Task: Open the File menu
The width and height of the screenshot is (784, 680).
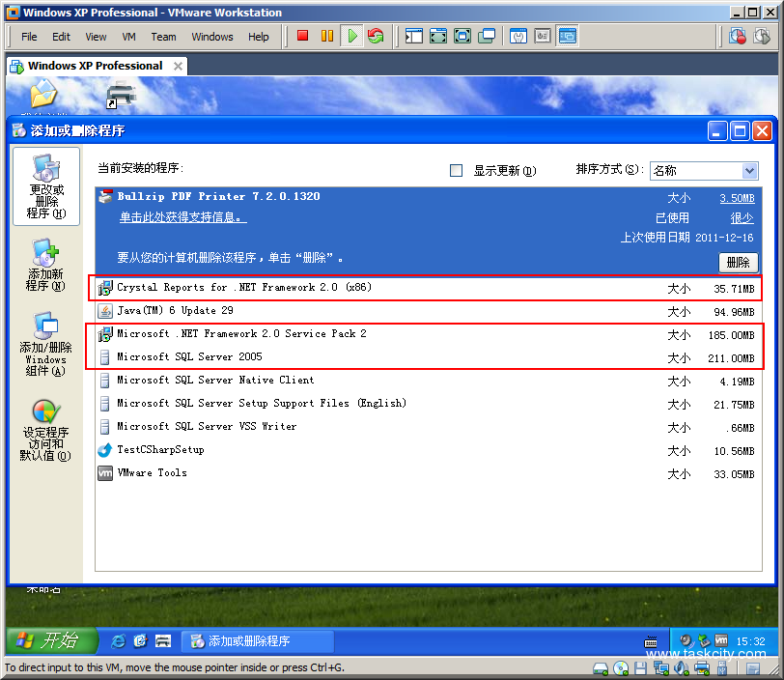Action: (29, 37)
